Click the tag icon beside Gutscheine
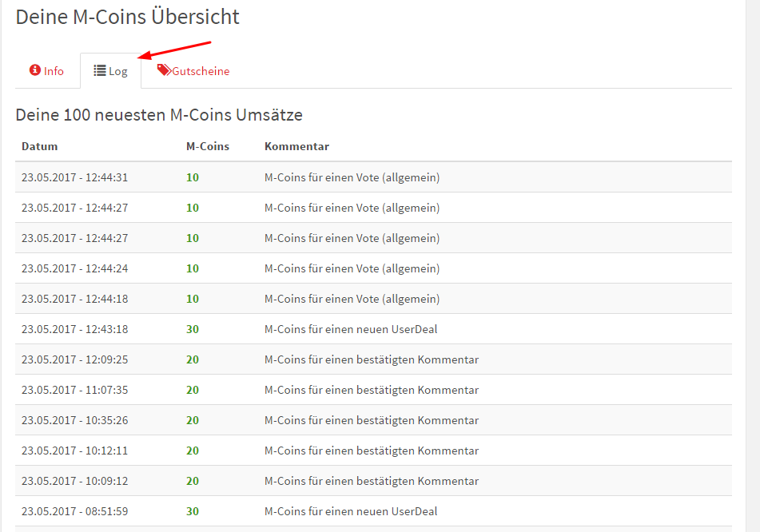This screenshot has height=532, width=760. tap(164, 70)
